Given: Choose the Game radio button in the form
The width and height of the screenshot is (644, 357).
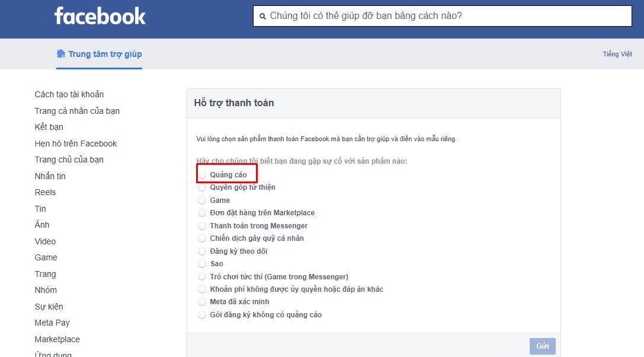Looking at the screenshot, I should click(x=201, y=200).
